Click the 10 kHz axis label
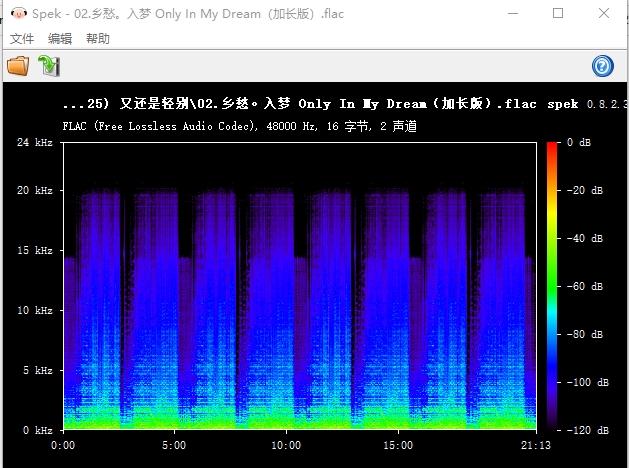This screenshot has width=629, height=468. pyautogui.click(x=34, y=310)
